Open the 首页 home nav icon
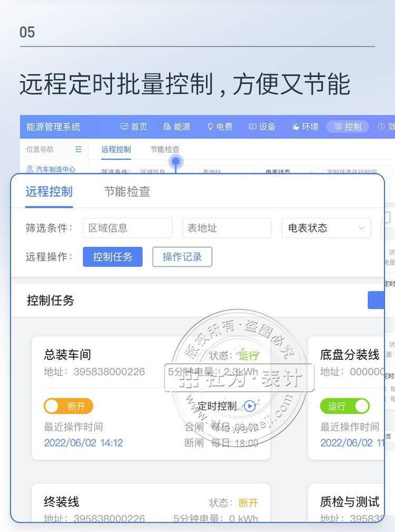Image resolution: width=395 pixels, height=532 pixels. (125, 127)
